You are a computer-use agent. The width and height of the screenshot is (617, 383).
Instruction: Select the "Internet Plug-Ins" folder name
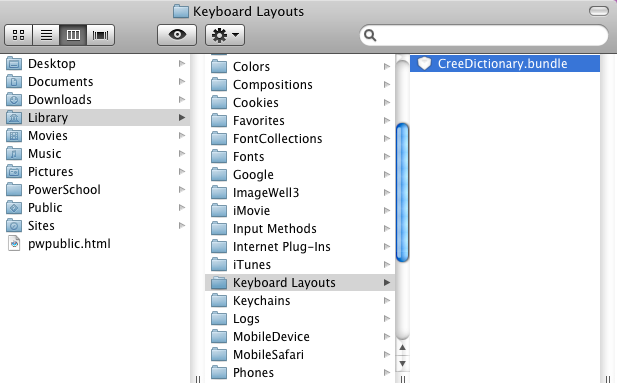[282, 246]
